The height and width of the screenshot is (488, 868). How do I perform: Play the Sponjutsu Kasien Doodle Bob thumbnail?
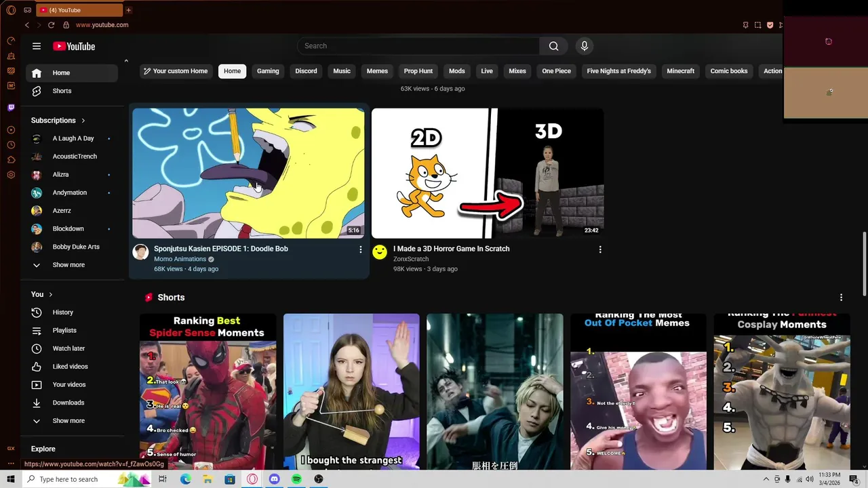click(x=248, y=174)
